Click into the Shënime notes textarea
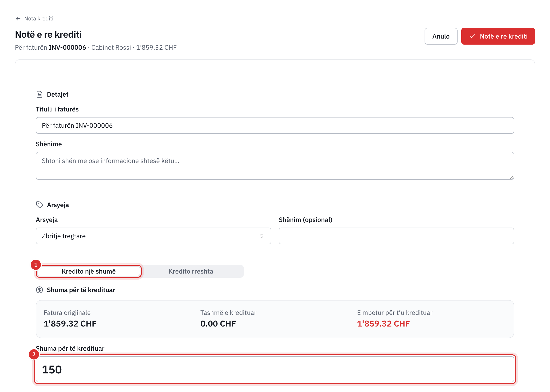Viewport: 550px width, 392px height. click(275, 166)
